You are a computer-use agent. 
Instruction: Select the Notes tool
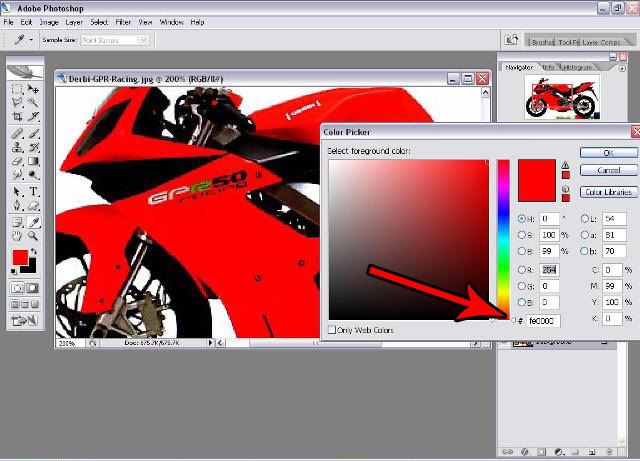(x=17, y=222)
